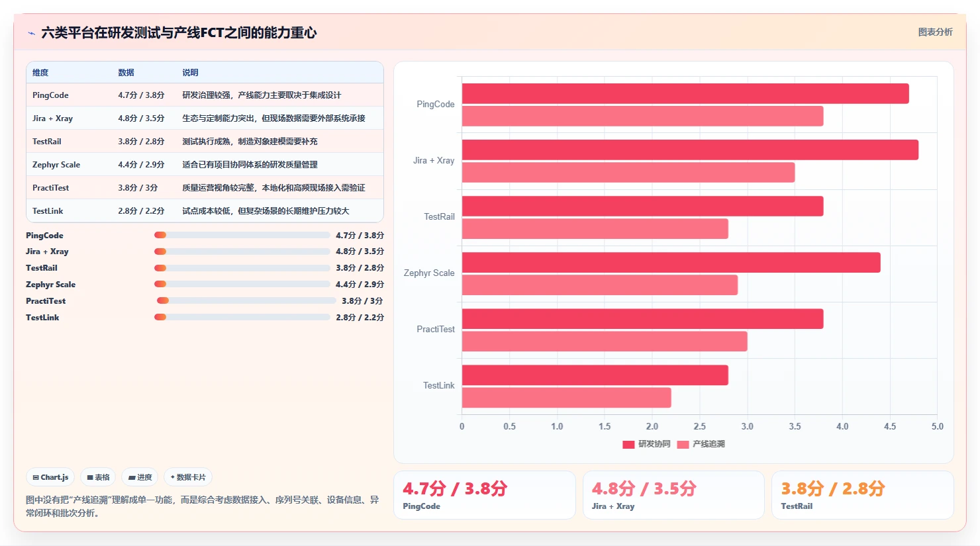Click the 研发协同 legend label text

[654, 444]
